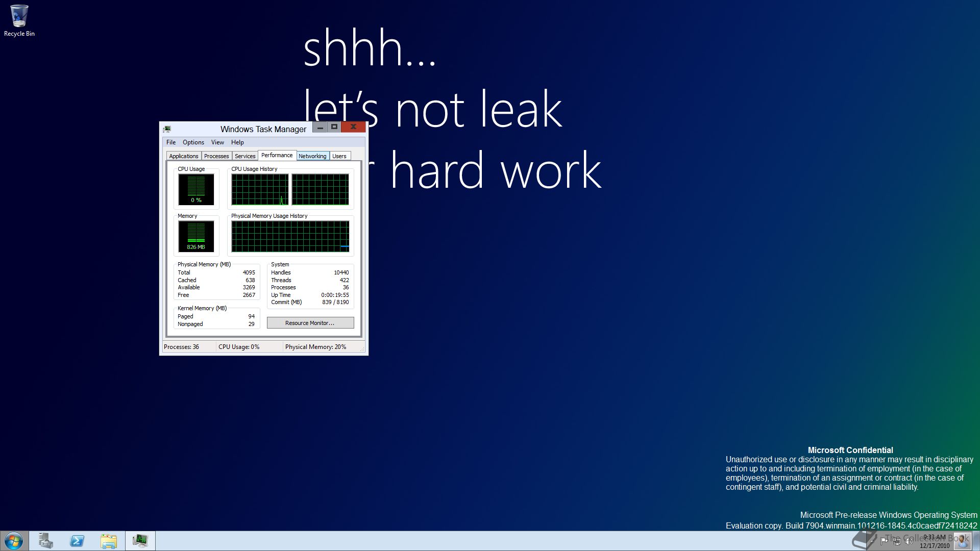Open the volume speaker tray icon

click(x=909, y=541)
